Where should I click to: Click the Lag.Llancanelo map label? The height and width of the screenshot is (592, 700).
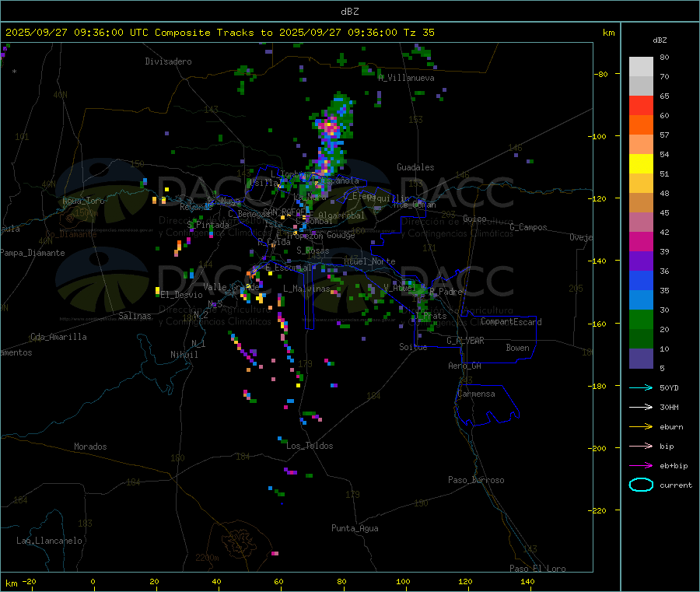tap(50, 541)
